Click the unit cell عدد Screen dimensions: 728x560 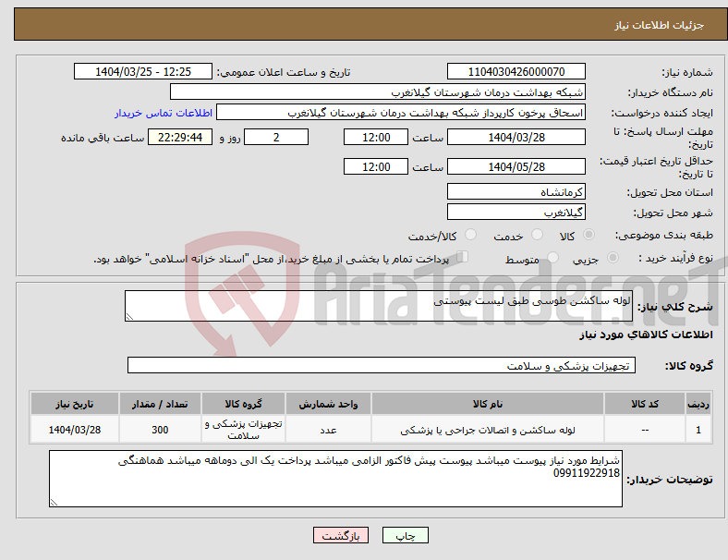click(x=328, y=430)
